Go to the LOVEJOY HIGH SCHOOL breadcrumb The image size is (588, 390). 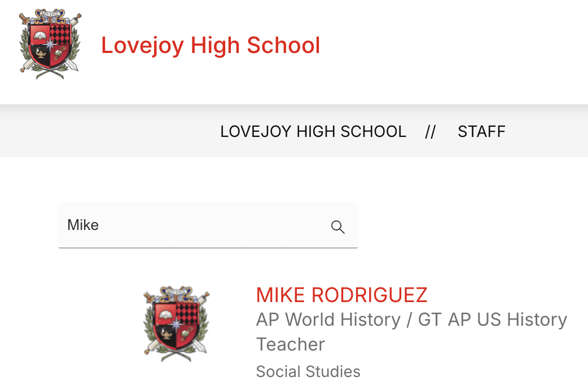pos(313,132)
